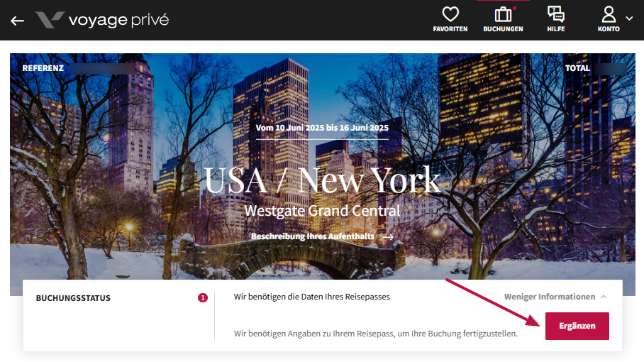Open Konto user profile icon
This screenshot has height=362, width=644.
609,14
